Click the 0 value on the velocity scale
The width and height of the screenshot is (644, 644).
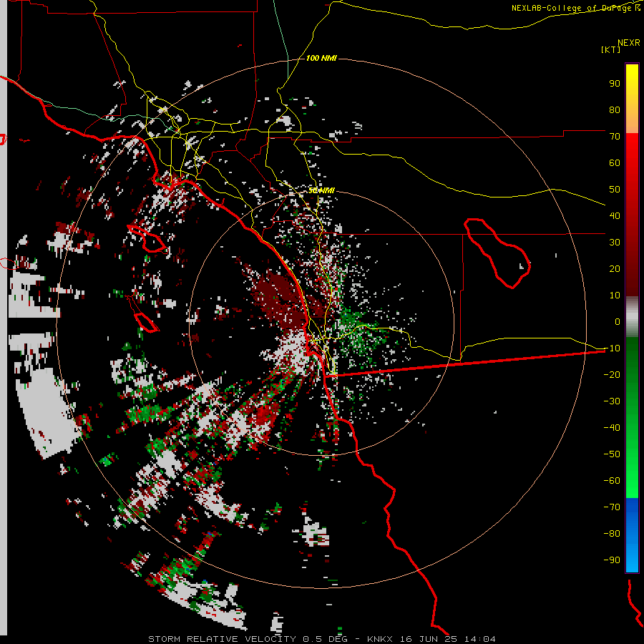[618, 321]
